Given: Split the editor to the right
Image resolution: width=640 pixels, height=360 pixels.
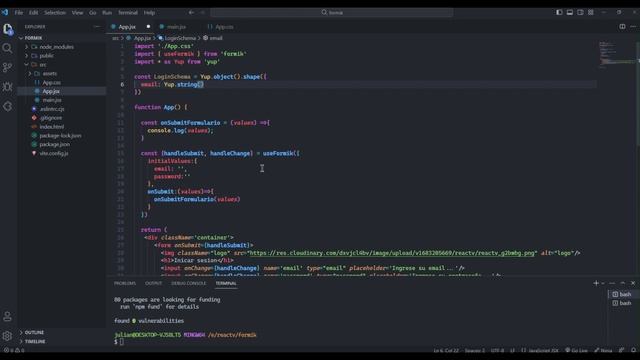Looking at the screenshot, I should pos(622,27).
